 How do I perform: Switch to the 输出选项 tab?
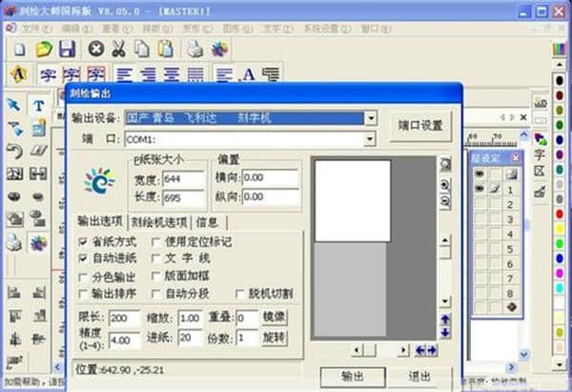click(x=99, y=221)
